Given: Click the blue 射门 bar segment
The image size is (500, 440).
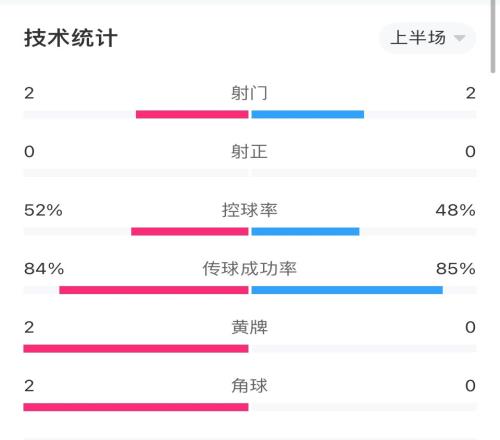Looking at the screenshot, I should click(x=308, y=114).
